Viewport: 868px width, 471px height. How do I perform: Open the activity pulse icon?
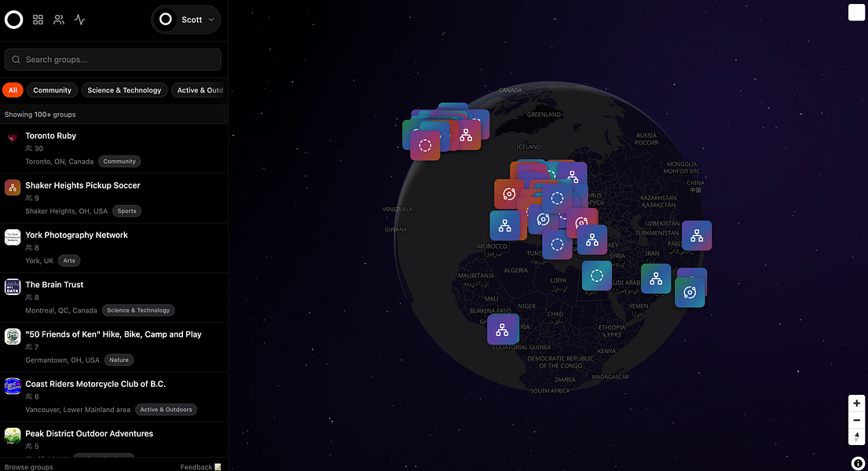[79, 20]
